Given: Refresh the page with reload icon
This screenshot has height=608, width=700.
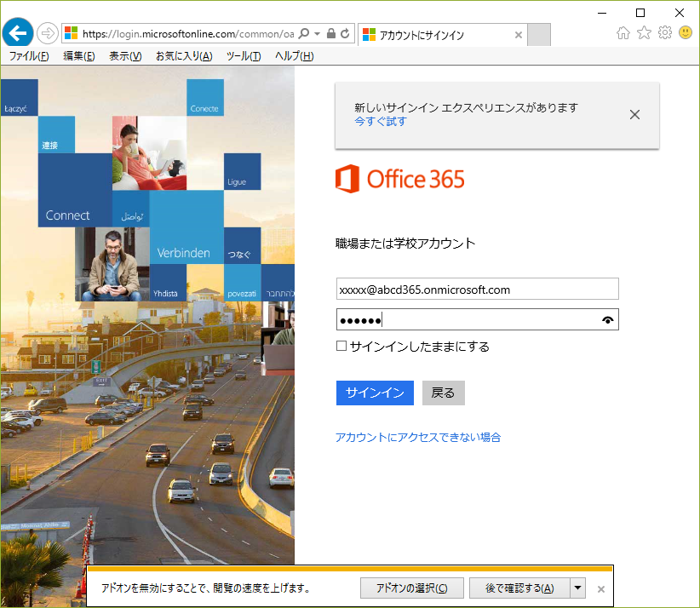Looking at the screenshot, I should pyautogui.click(x=345, y=33).
